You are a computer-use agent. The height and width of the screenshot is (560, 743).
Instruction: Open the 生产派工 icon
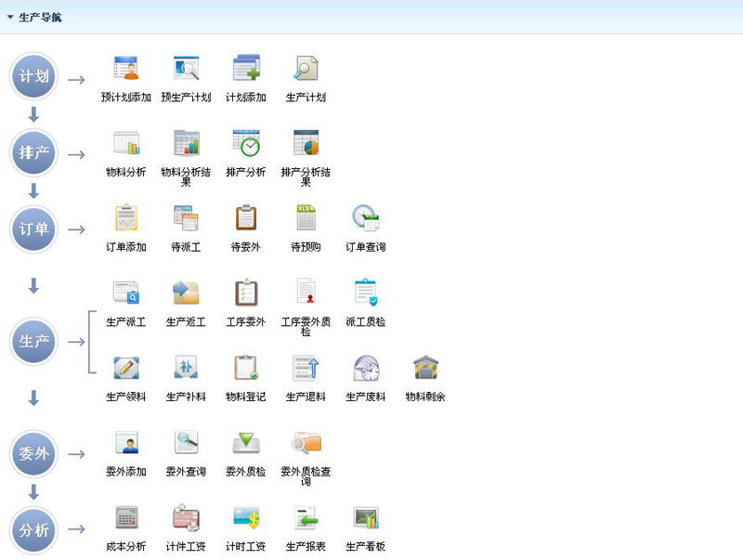click(x=125, y=293)
